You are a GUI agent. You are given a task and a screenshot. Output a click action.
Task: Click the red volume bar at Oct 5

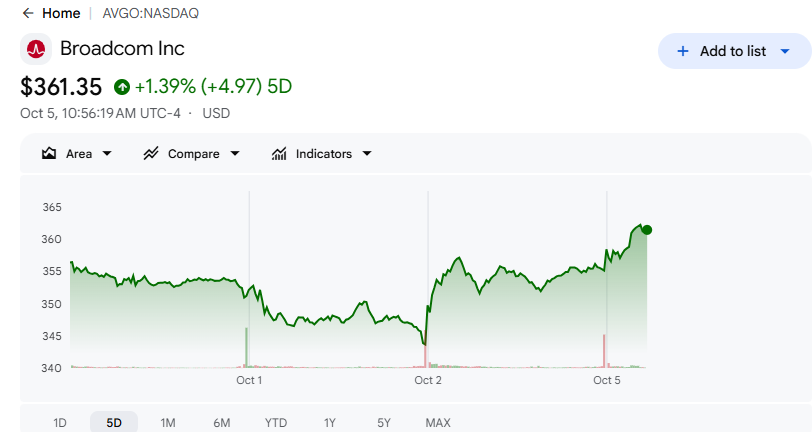(x=604, y=351)
